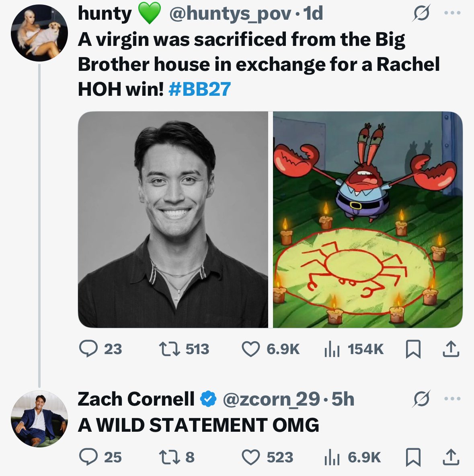Open the Mr. Krabs ritual meme image
This screenshot has height=476, width=474.
click(368, 220)
